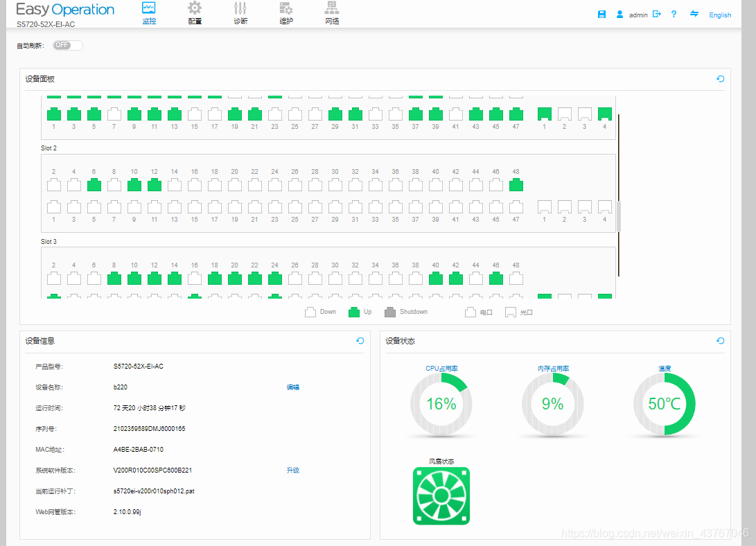Select Slot 2 port 47
Screen dimensions: 756x546
(516, 206)
